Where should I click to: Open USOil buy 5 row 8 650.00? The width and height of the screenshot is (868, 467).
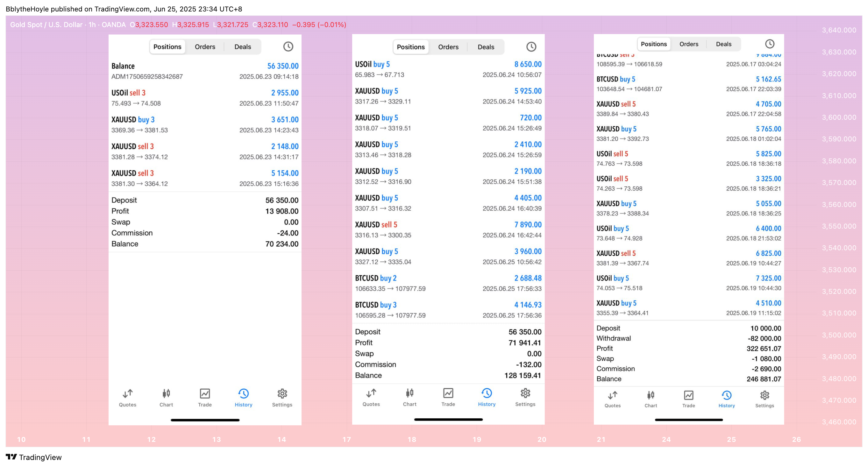pyautogui.click(x=448, y=69)
